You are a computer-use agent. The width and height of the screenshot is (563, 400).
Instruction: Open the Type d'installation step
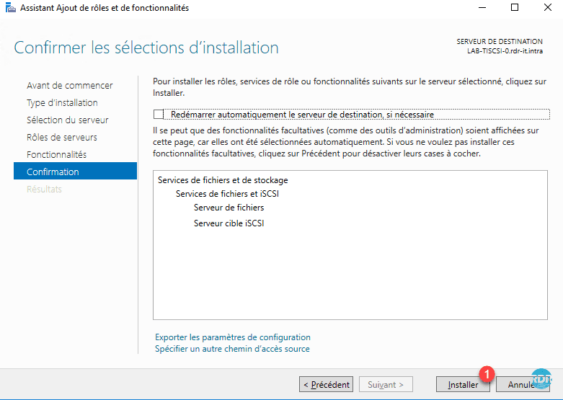coord(62,103)
